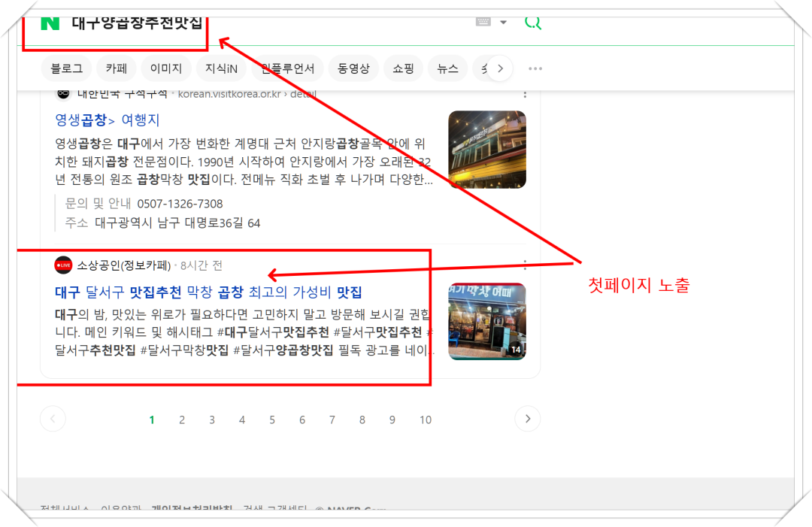This screenshot has width=812, height=527.
Task: Click the green Naver N logo
Action: point(50,23)
